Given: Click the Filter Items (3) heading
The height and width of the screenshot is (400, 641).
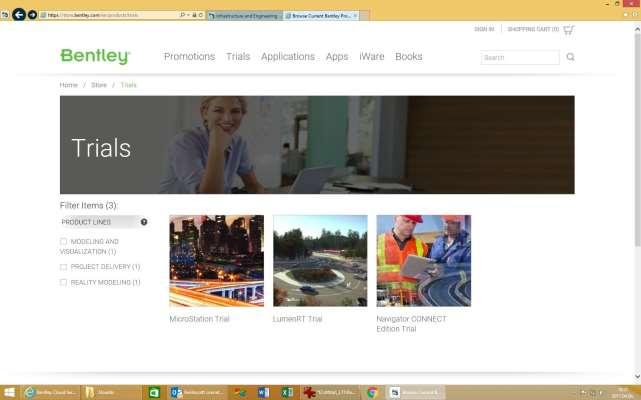Looking at the screenshot, I should [88, 205].
